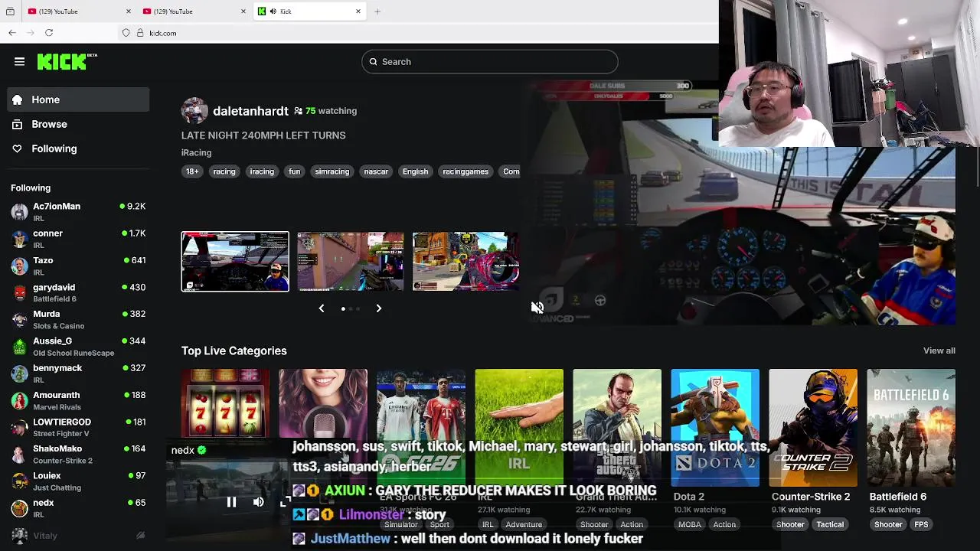Open the Kick hamburger menu
Viewport: 980px width, 551px height.
(x=19, y=62)
